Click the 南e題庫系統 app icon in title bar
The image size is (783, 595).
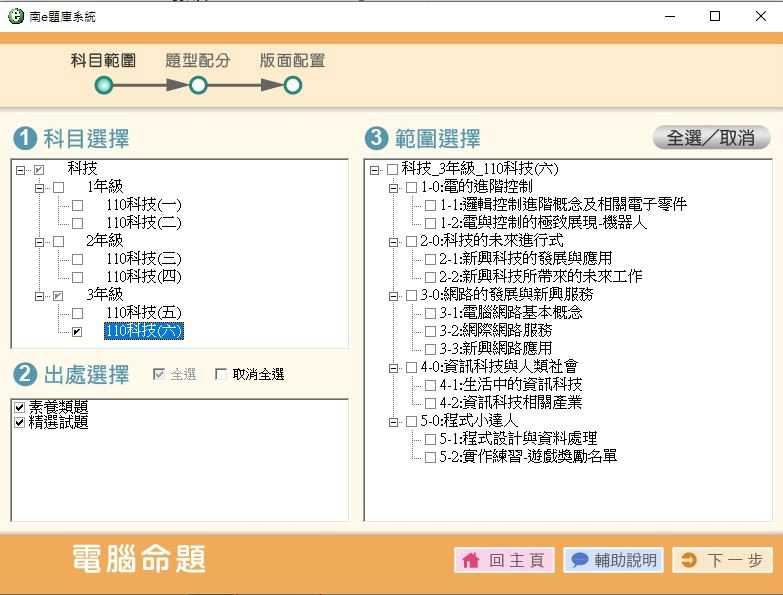16,16
